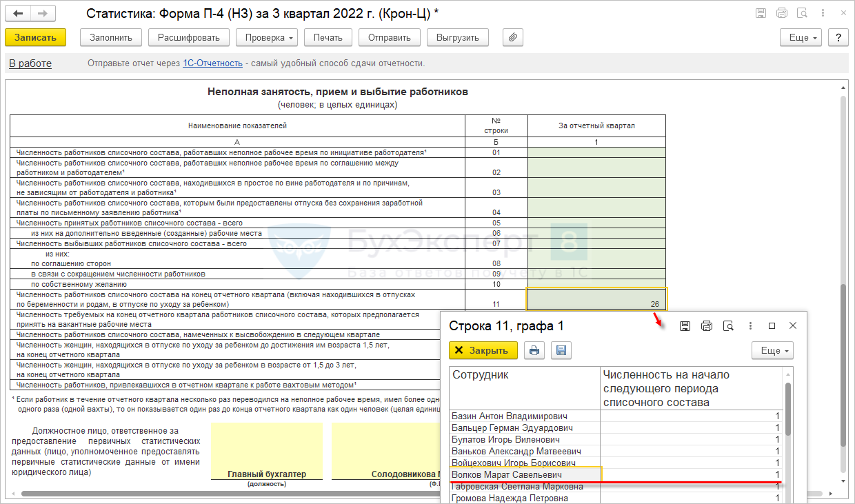Click the paperclip attachments icon

(x=512, y=38)
